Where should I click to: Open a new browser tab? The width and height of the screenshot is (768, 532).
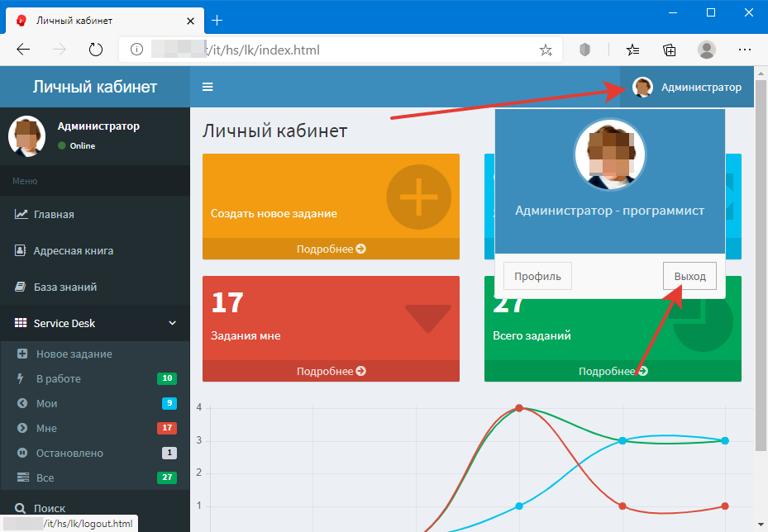pyautogui.click(x=217, y=20)
